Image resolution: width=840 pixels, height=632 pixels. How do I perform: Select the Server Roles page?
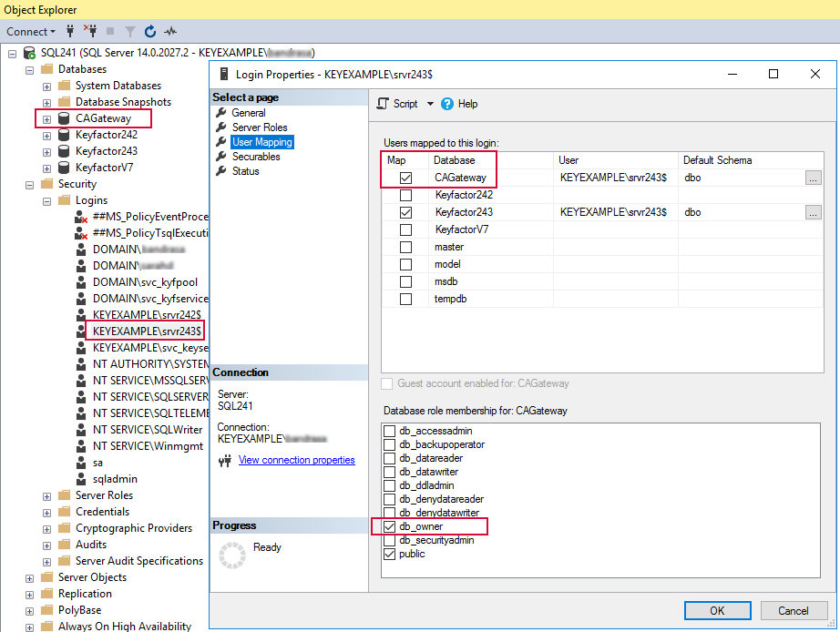pos(259,127)
